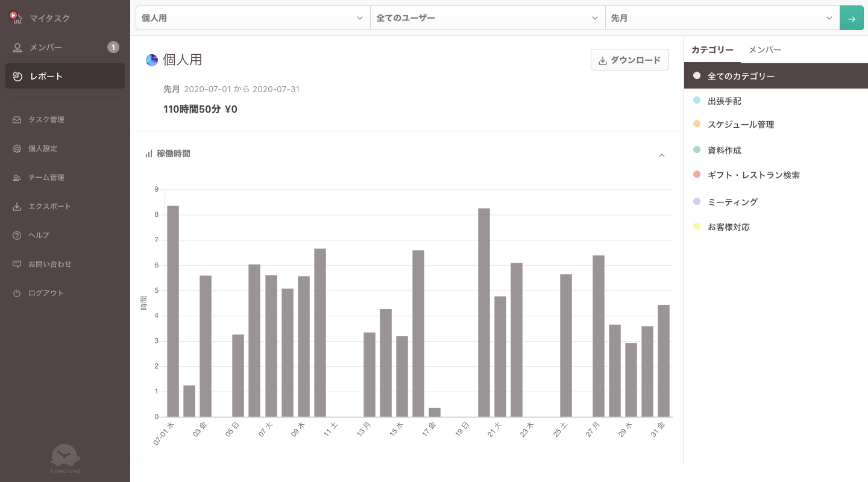Image resolution: width=868 pixels, height=482 pixels.
Task: Open Personal Settings gear icon
Action: point(17,149)
